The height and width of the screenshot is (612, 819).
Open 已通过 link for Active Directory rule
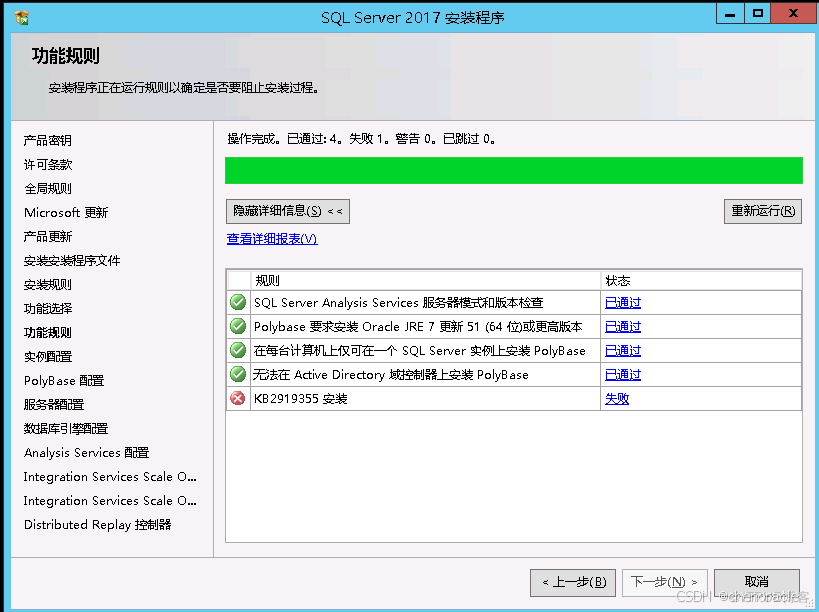pyautogui.click(x=623, y=374)
